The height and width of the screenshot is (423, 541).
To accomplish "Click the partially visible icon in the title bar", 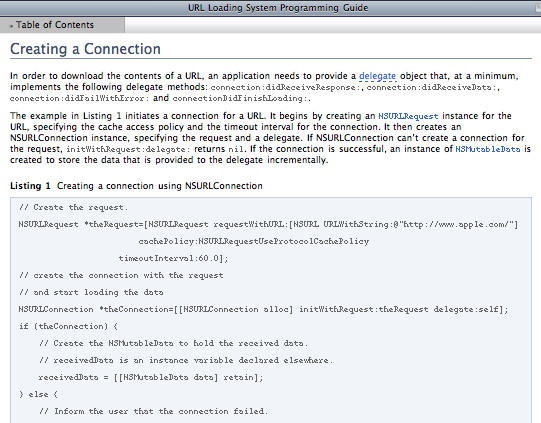I will tap(537, 8).
